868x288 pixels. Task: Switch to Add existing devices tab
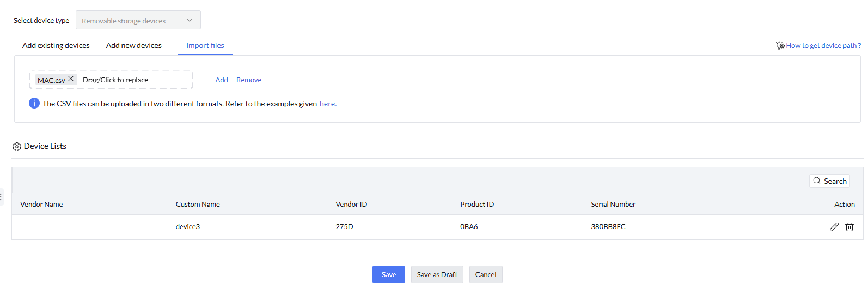click(x=56, y=46)
